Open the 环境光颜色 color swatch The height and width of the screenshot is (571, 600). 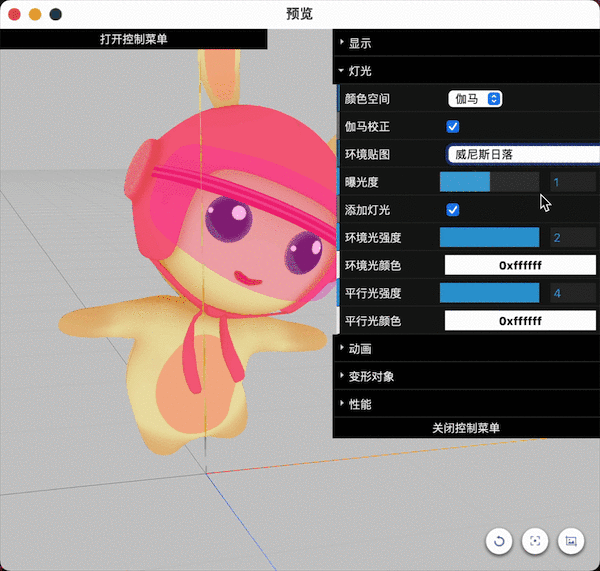click(520, 266)
